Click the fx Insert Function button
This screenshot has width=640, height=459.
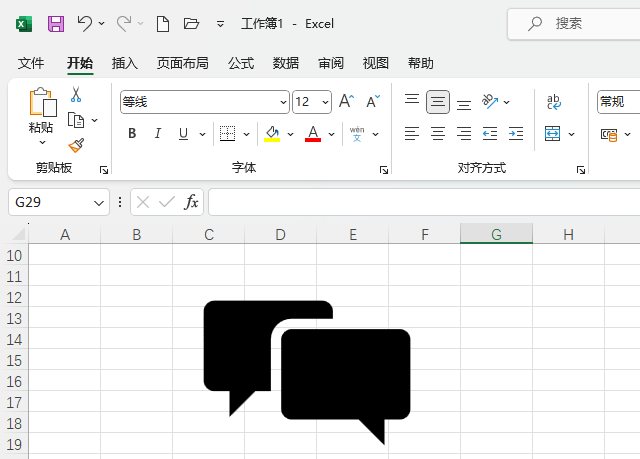pyautogui.click(x=191, y=202)
